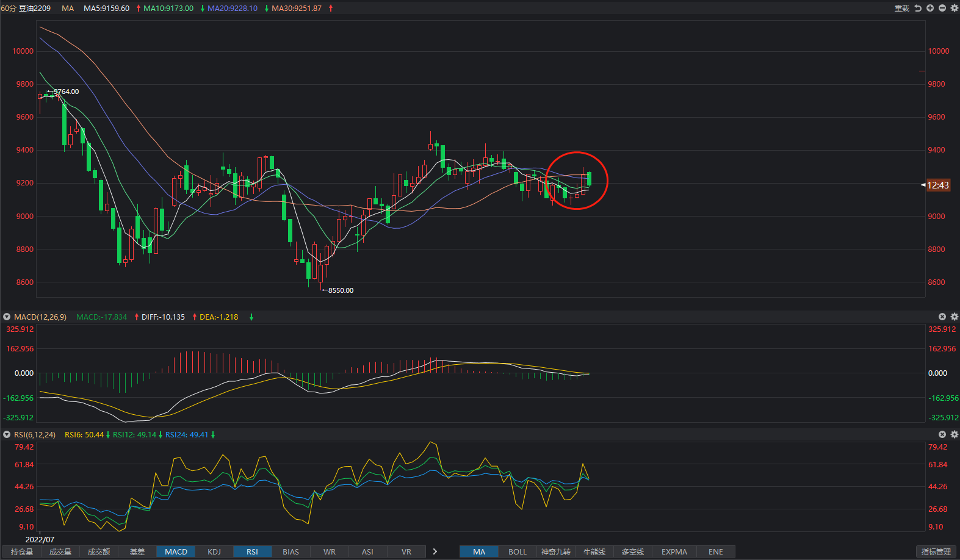Viewport: 960px width, 560px height.
Task: Open 指标管理 indicator management
Action: click(x=936, y=551)
